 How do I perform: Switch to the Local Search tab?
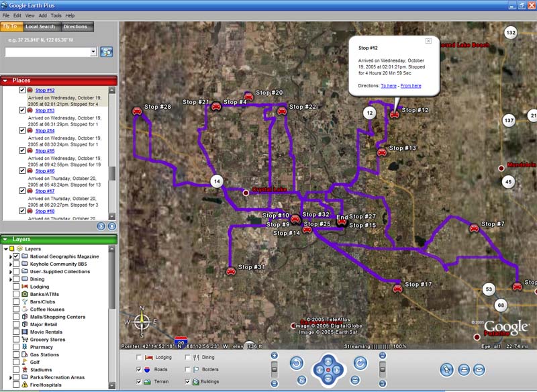(x=40, y=26)
